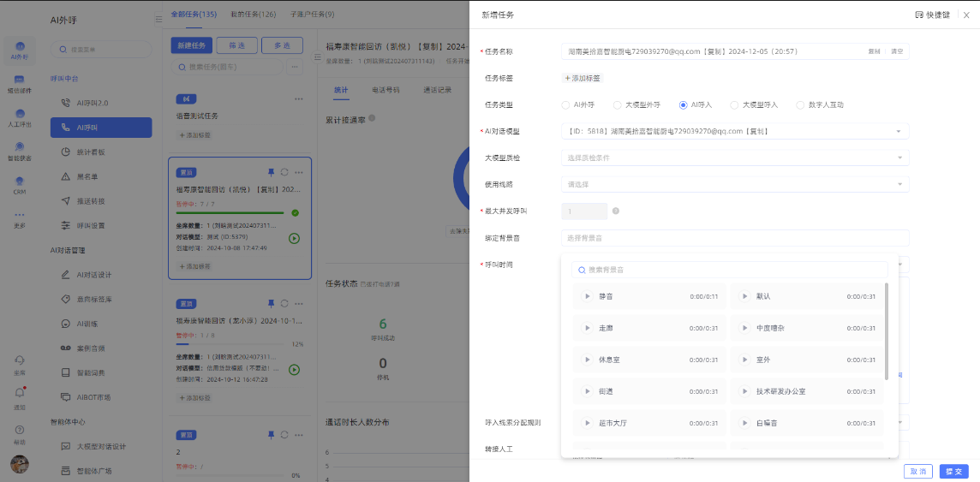Play the 中度嘈杂 background sound

click(x=744, y=328)
